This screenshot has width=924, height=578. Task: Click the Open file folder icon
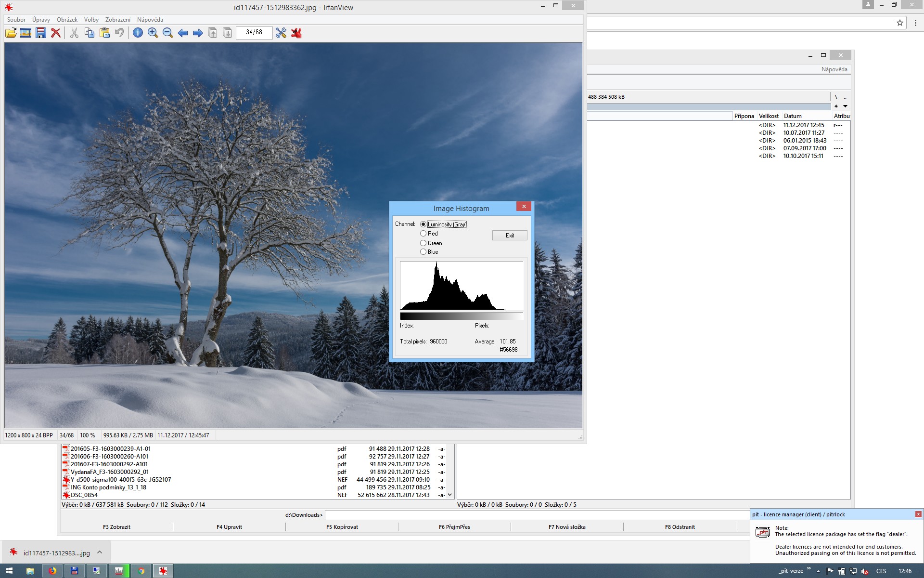click(11, 33)
